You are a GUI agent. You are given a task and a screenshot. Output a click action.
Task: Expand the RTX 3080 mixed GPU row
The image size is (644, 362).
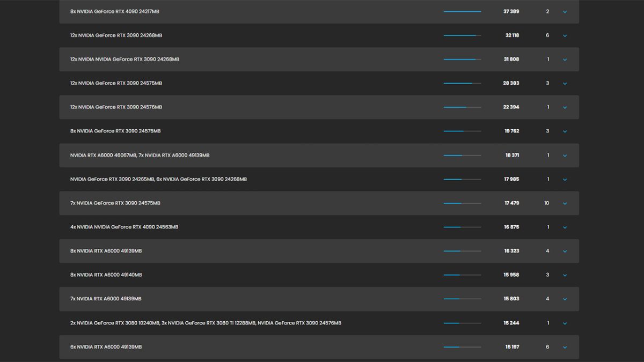[x=565, y=323]
